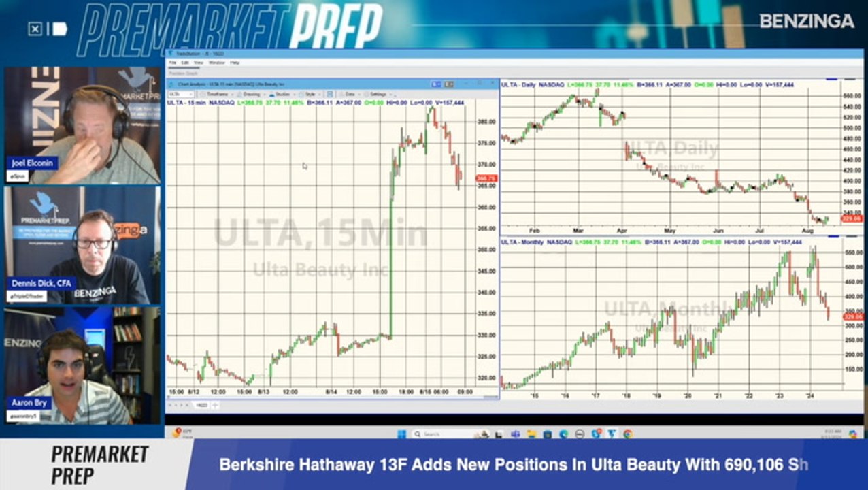Click the ULTA - Daily status line
Viewport: 868px width, 490px height.
point(648,84)
